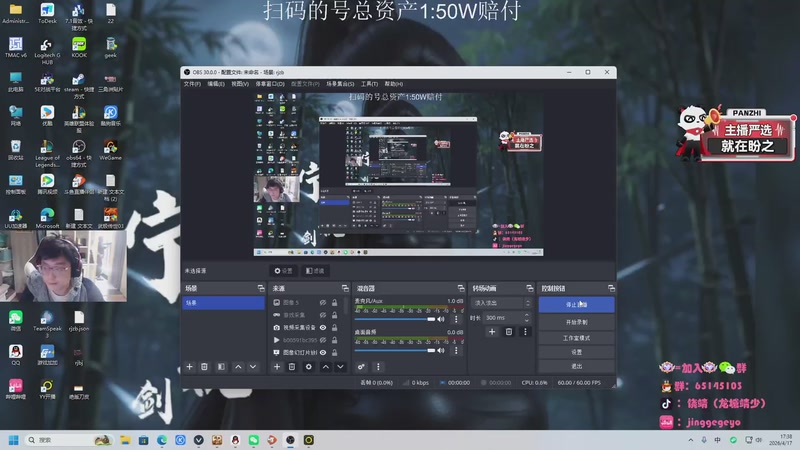Show the b00591bc395 media source via eye
Viewport: 800px width, 450px height.
point(323,340)
